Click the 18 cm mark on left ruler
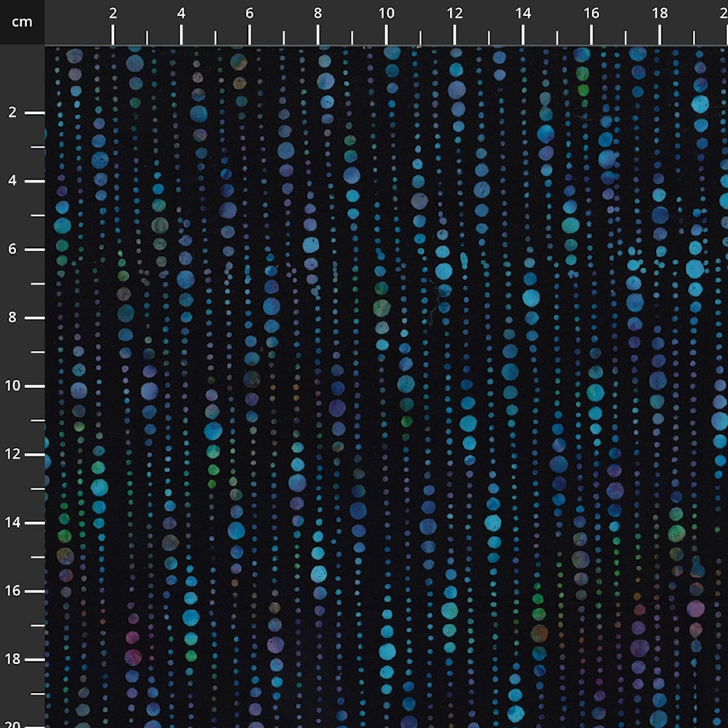Viewport: 728px width, 728px height. pyautogui.click(x=33, y=660)
